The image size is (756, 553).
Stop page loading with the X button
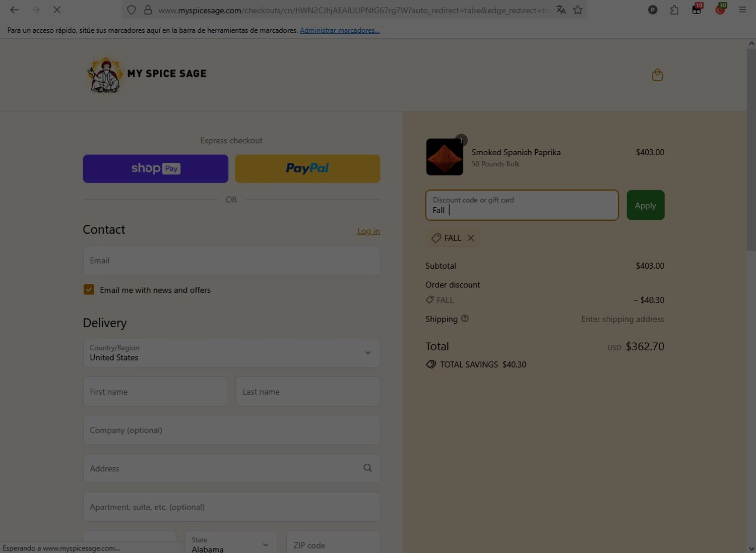[x=56, y=10]
